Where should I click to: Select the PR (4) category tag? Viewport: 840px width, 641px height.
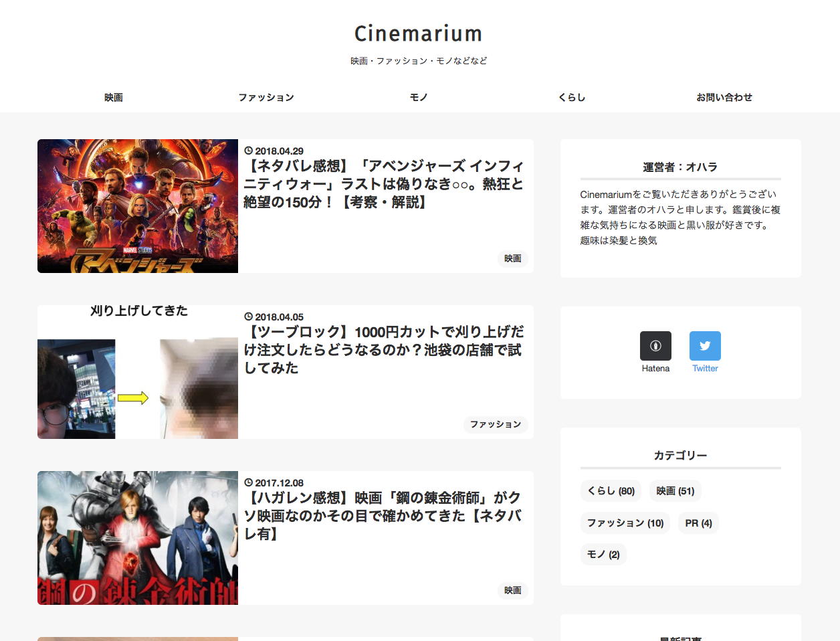698,523
